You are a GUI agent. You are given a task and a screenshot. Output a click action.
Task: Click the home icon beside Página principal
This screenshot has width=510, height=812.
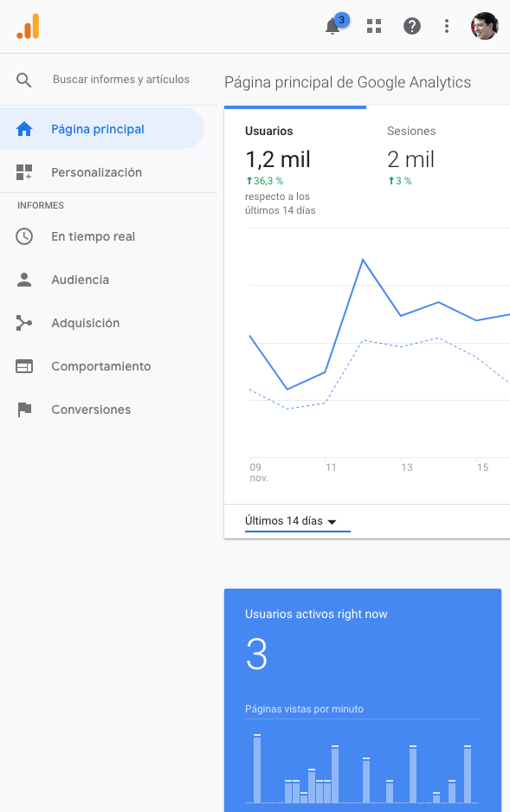click(x=24, y=129)
